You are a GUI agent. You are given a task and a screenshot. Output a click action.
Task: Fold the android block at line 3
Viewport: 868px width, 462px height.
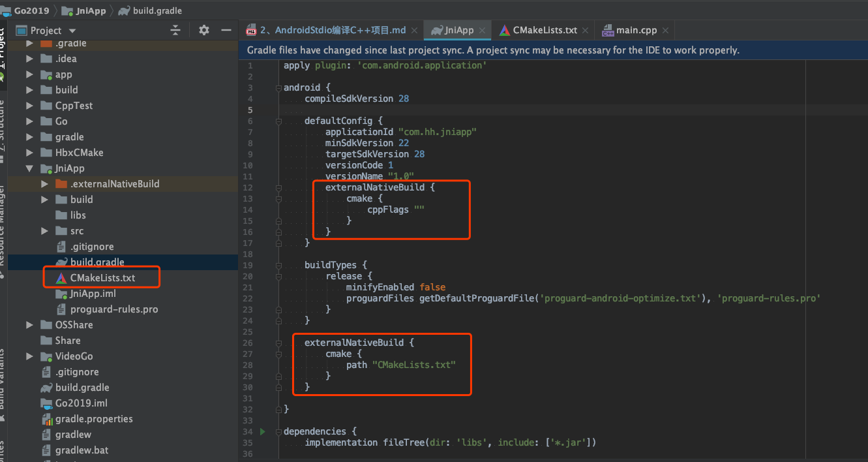(278, 87)
